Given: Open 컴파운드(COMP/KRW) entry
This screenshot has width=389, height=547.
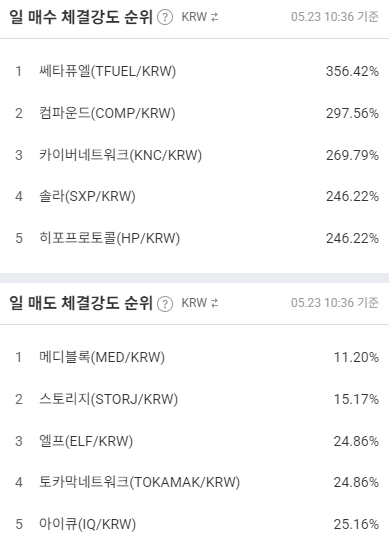Looking at the screenshot, I should pyautogui.click(x=194, y=113).
